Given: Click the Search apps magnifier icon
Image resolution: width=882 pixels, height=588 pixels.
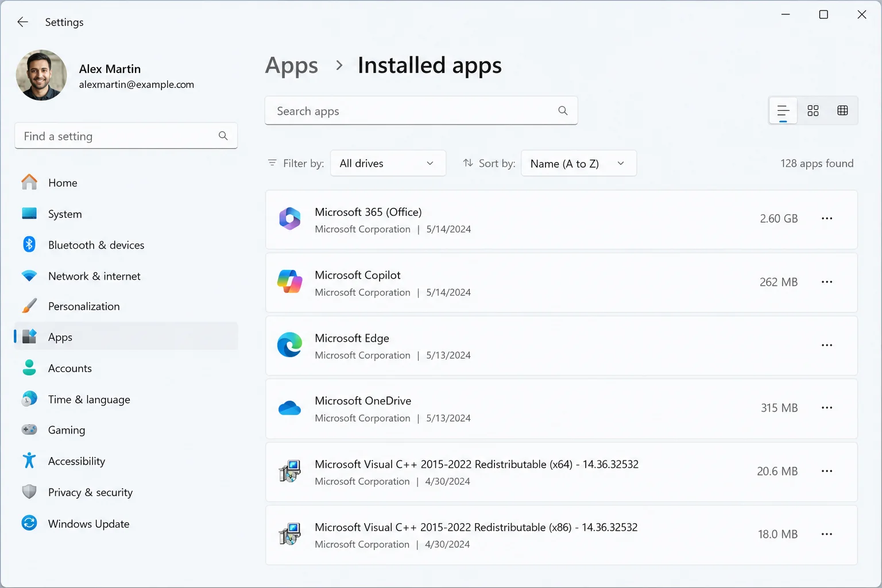Looking at the screenshot, I should click(563, 111).
